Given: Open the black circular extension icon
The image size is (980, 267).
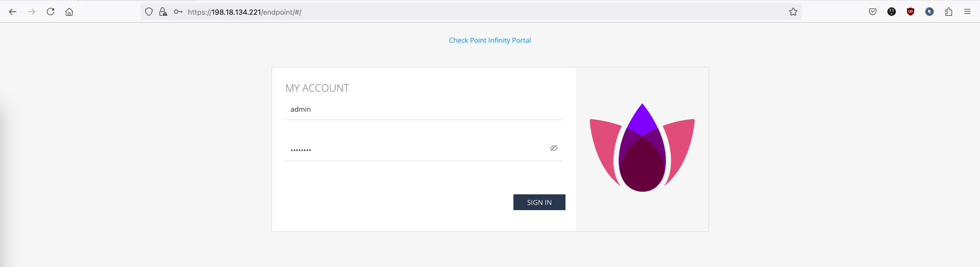Looking at the screenshot, I should point(892,12).
